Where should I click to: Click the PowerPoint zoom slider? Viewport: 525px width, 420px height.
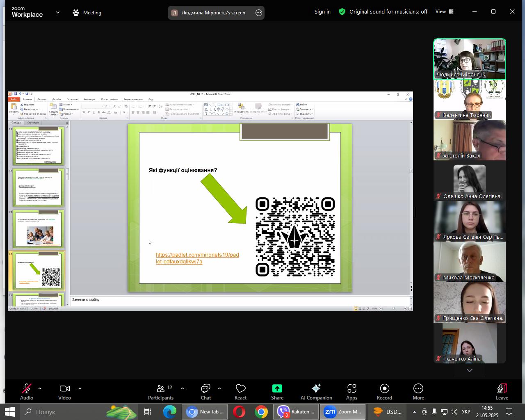(393, 308)
